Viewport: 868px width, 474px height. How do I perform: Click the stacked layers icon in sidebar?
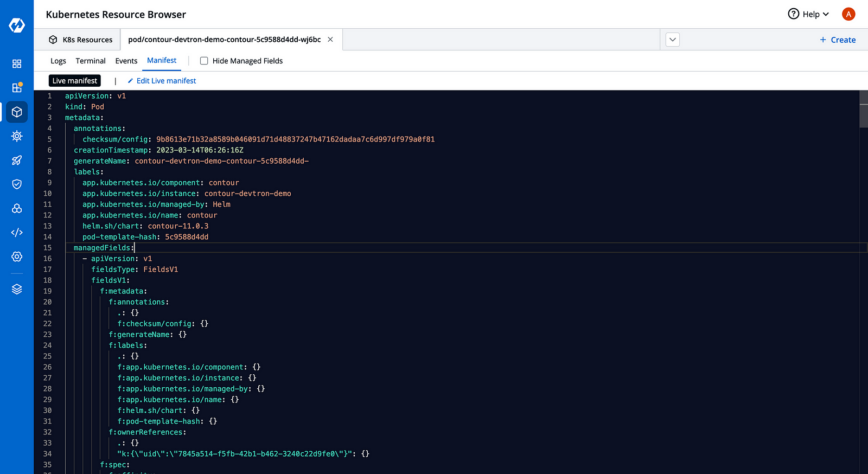[x=17, y=289]
